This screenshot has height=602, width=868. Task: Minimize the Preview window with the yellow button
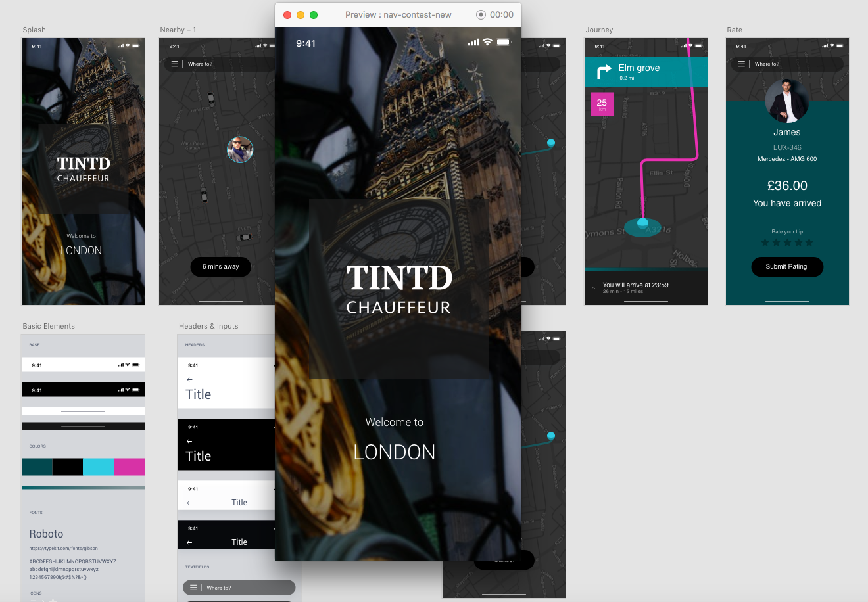(x=301, y=14)
